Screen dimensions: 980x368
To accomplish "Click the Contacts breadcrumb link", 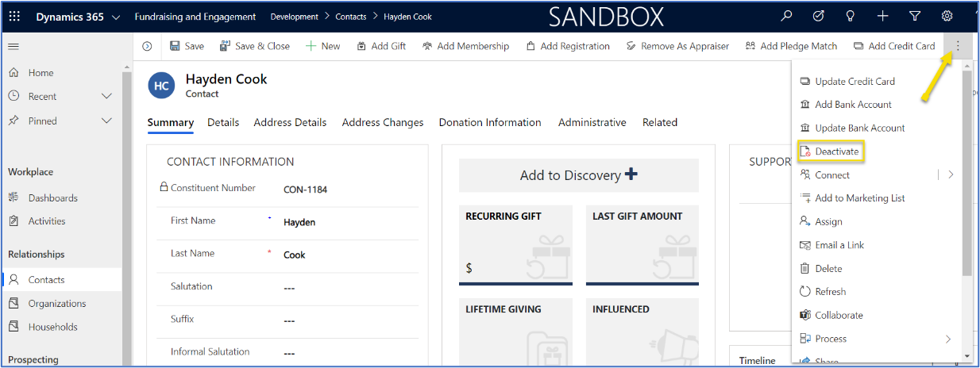I will pyautogui.click(x=350, y=17).
